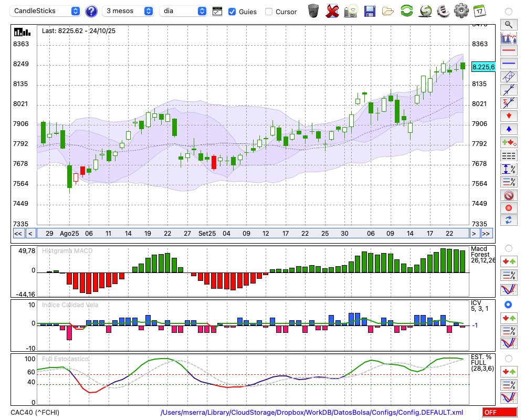Image resolution: width=525 pixels, height=420 pixels.
Task: Uncheck the Guies checkbox
Action: 232,12
